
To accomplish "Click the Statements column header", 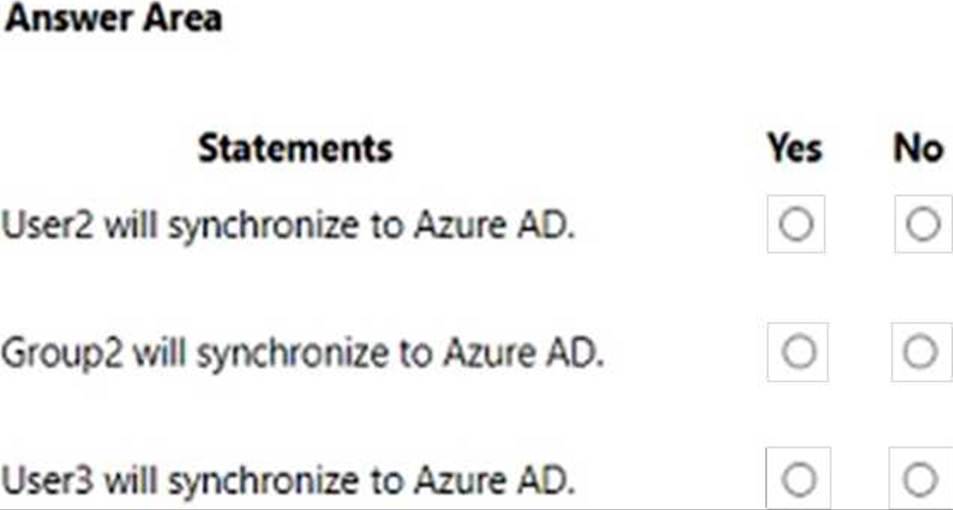I will tap(295, 148).
